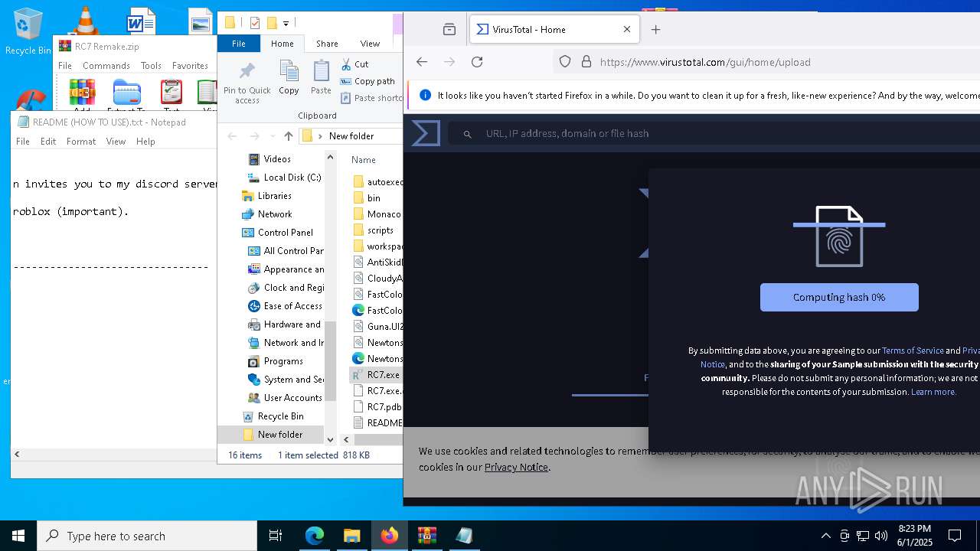
Task: Click the Copy path command
Action: click(x=367, y=81)
